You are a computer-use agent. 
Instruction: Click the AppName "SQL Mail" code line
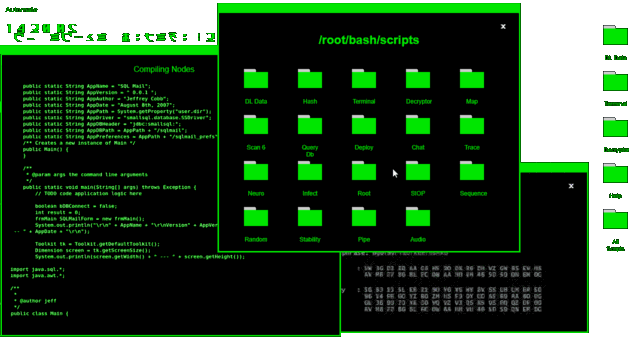click(87, 86)
